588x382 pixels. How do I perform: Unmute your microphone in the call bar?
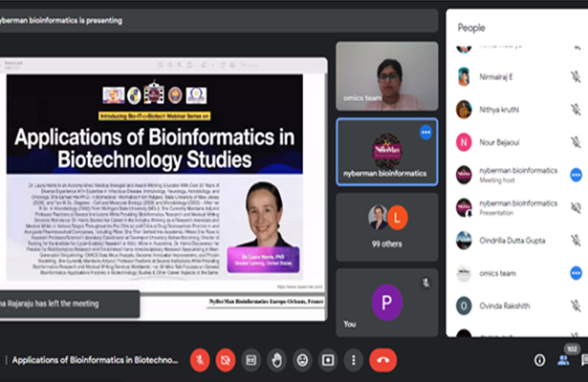coord(200,360)
